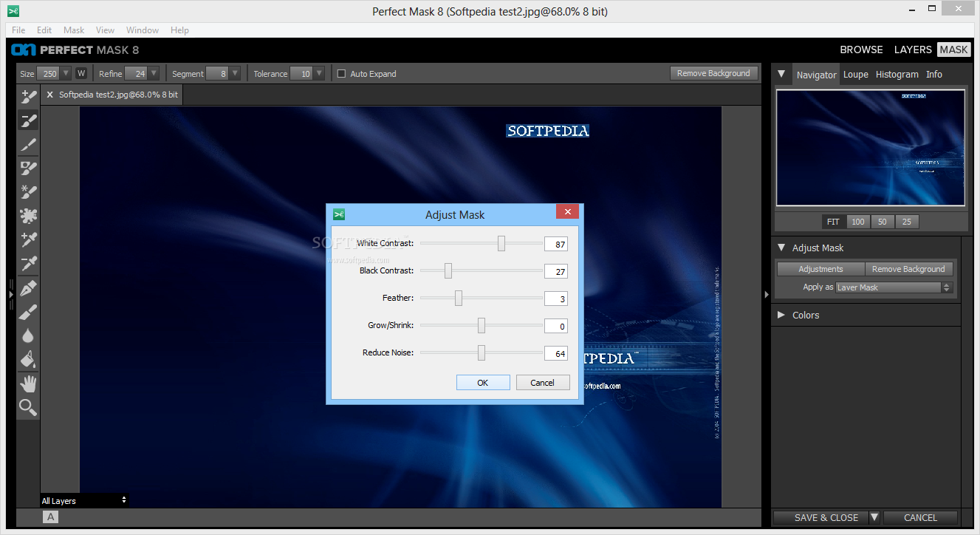Screen dimensions: 980x535
Task: Select the brush with sparkle tool
Action: click(28, 192)
